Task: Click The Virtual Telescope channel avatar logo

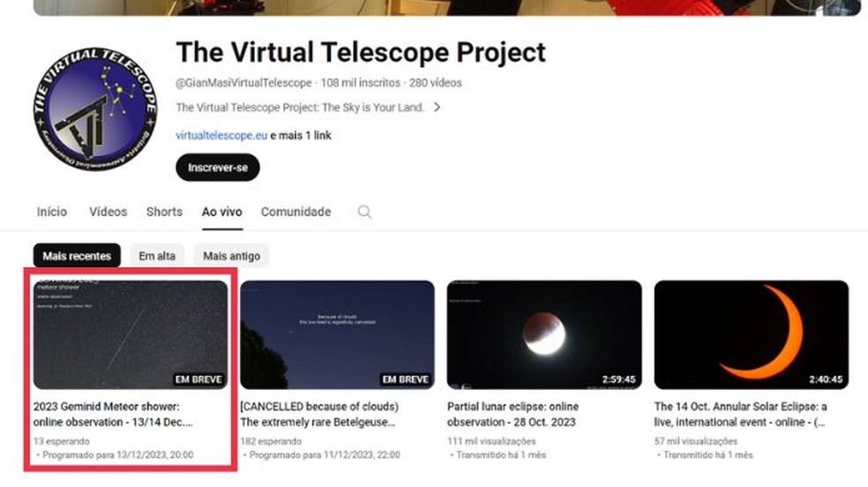Action: pos(95,109)
